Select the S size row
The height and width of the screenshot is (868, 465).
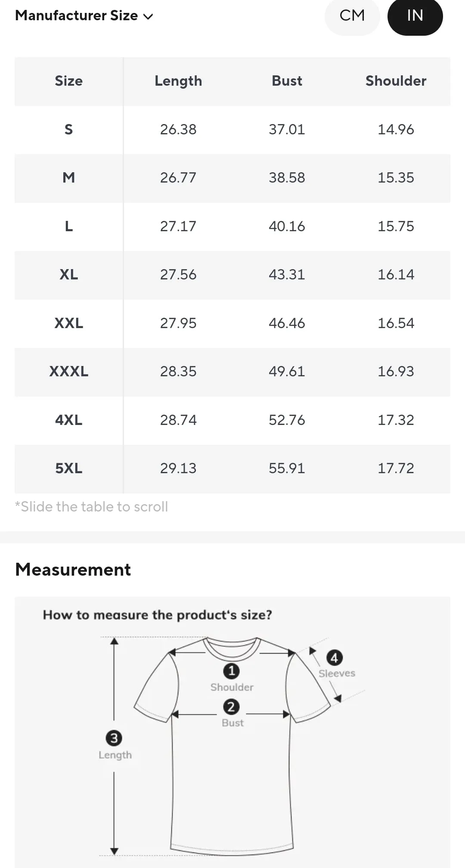(232, 130)
